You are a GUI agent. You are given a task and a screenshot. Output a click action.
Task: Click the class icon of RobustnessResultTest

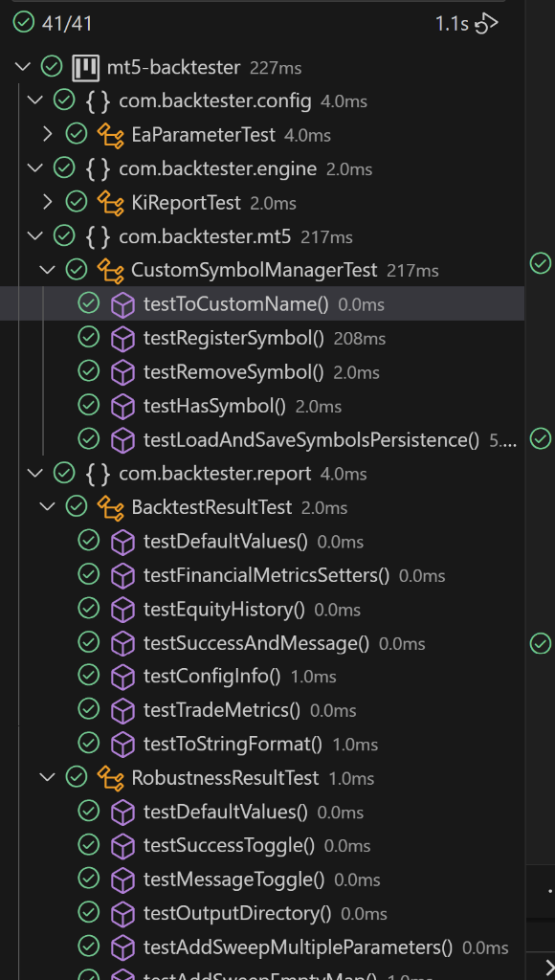[110, 777]
